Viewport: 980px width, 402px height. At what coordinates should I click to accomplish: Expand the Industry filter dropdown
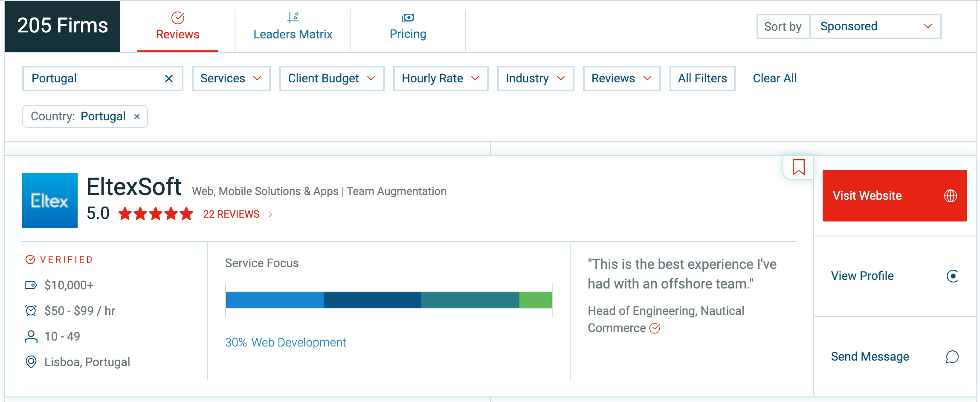tap(536, 79)
